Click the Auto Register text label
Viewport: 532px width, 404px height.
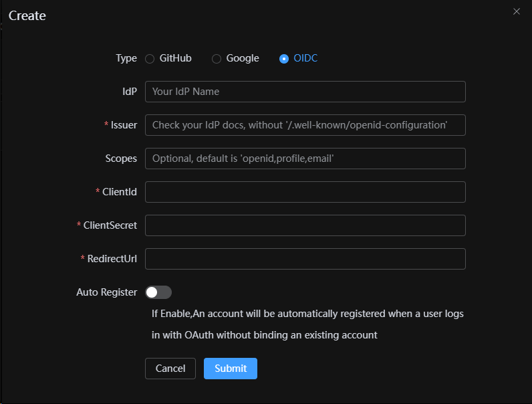[x=107, y=292]
